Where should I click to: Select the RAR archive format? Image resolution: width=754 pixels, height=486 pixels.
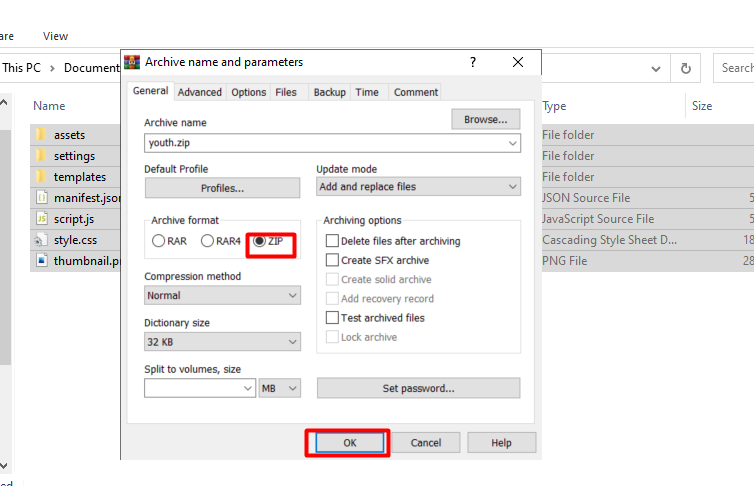pos(159,241)
